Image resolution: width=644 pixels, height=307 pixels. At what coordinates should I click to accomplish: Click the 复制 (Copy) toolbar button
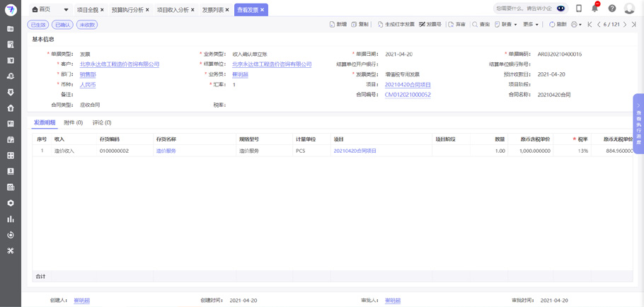coord(360,25)
